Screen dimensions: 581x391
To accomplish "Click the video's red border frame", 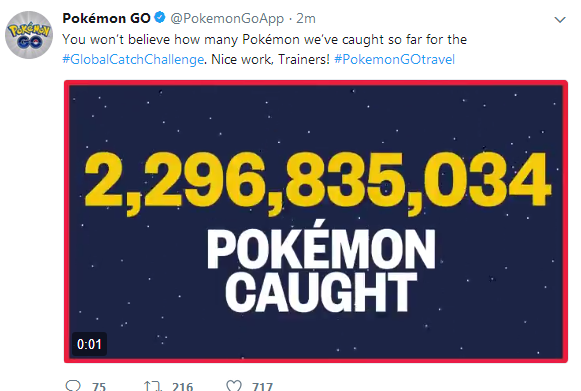I will click(x=316, y=83).
